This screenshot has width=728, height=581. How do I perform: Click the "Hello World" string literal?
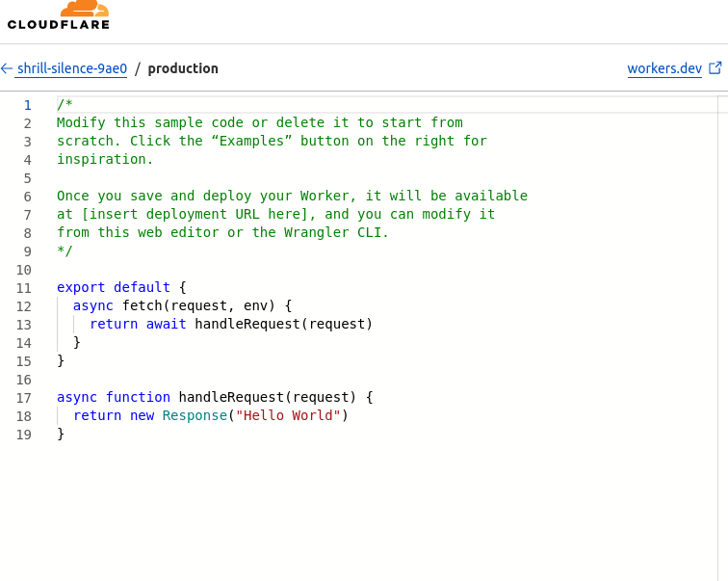(x=288, y=415)
